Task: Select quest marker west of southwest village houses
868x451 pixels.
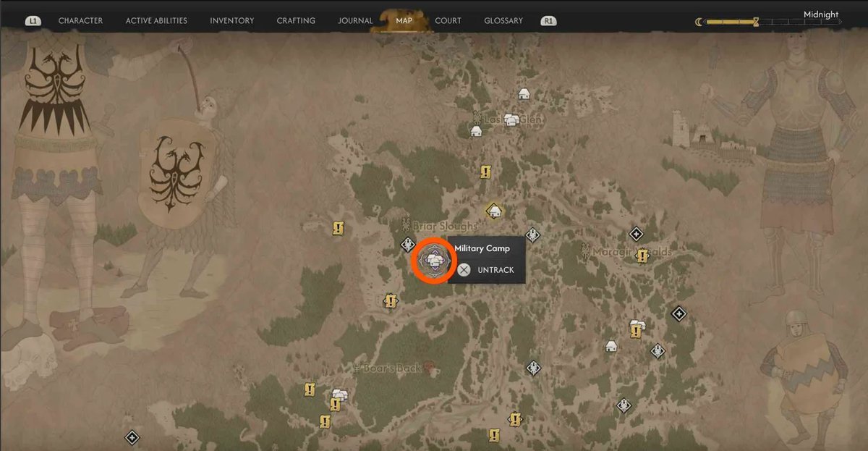Action: [310, 389]
